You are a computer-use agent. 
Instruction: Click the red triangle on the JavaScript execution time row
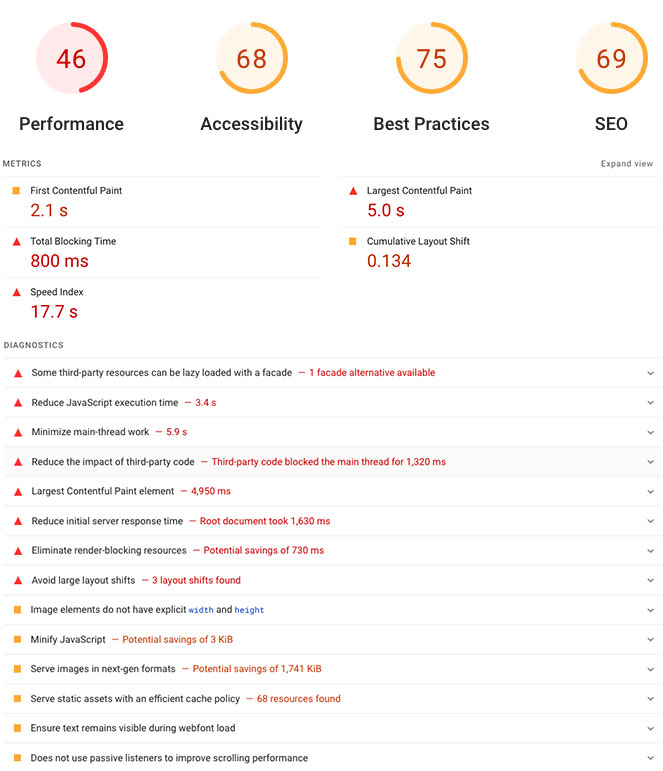click(18, 403)
